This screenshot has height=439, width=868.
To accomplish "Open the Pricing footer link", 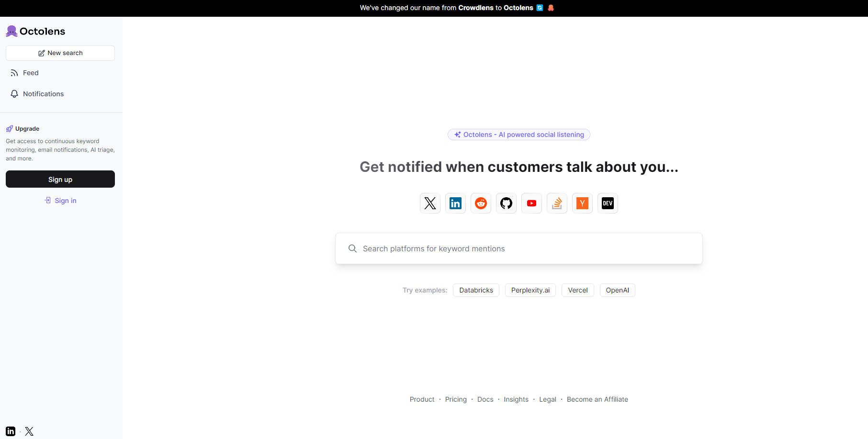I will 456,399.
